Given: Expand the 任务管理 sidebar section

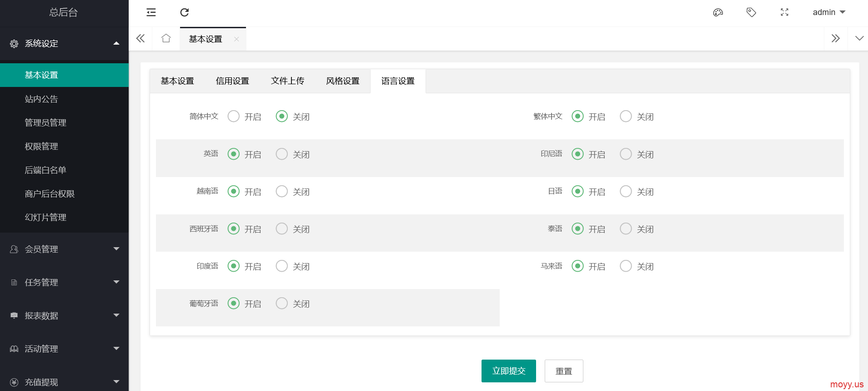Looking at the screenshot, I should coord(64,282).
